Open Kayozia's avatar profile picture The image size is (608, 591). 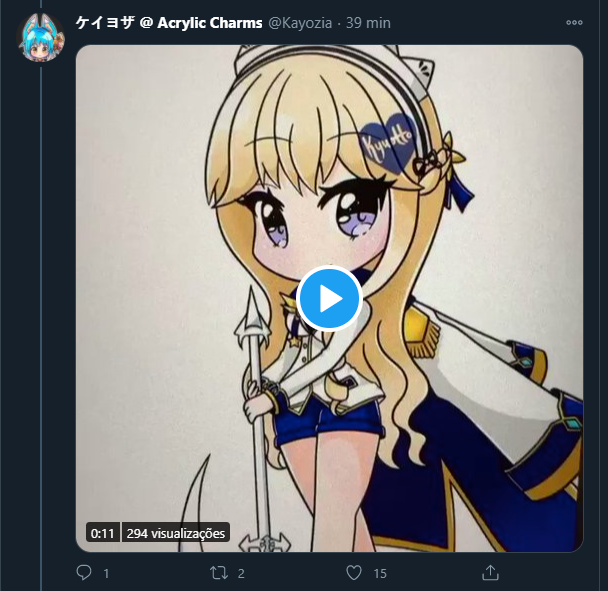tap(41, 38)
